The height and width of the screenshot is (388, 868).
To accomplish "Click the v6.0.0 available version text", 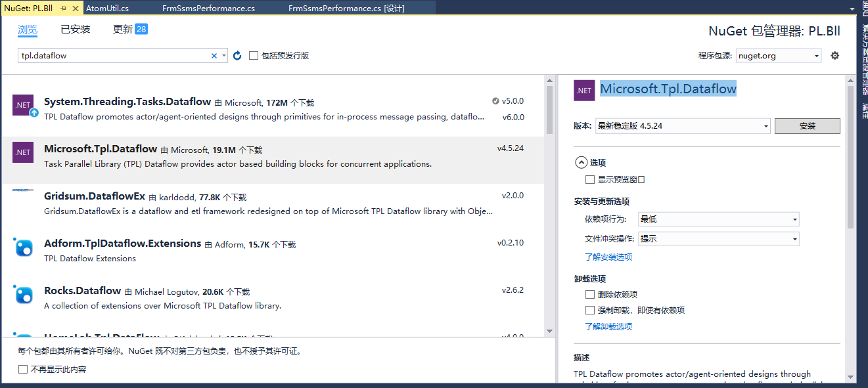I will tap(513, 118).
